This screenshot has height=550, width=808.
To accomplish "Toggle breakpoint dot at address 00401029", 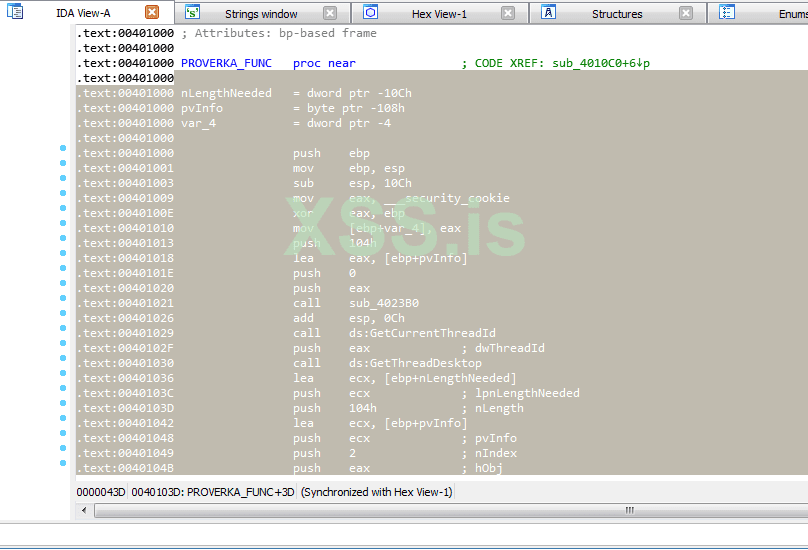I will 63,328.
